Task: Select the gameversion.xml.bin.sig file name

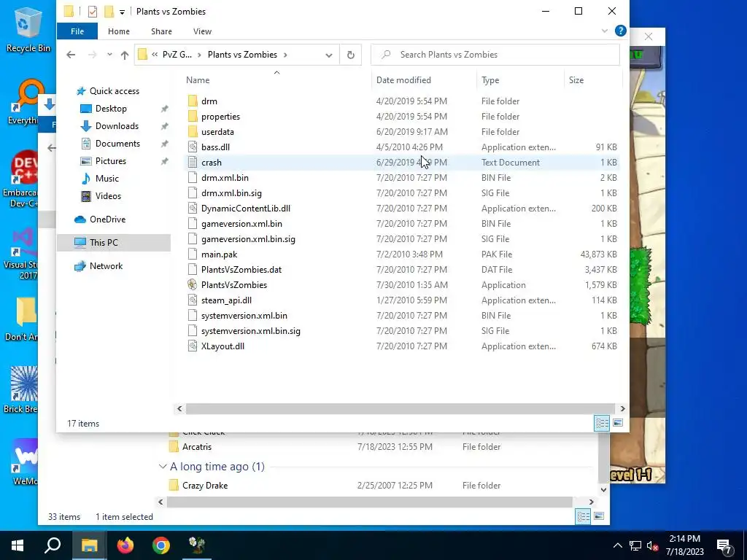Action: [248, 239]
